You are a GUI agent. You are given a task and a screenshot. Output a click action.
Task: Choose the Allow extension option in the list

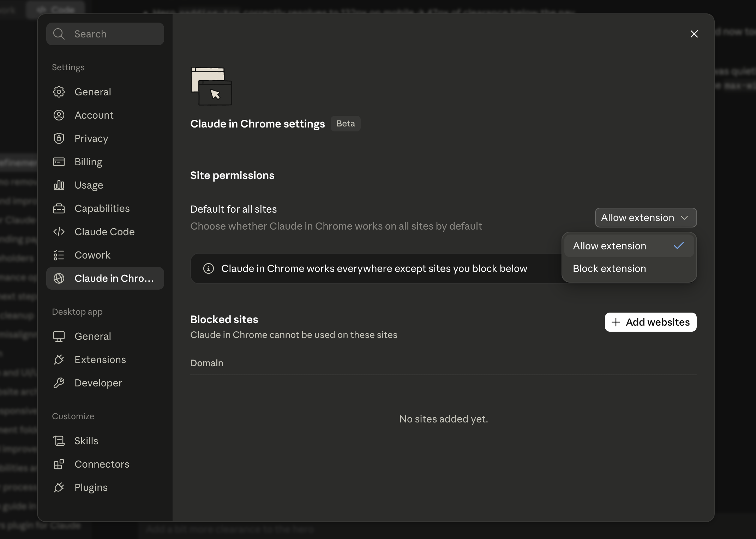click(629, 246)
